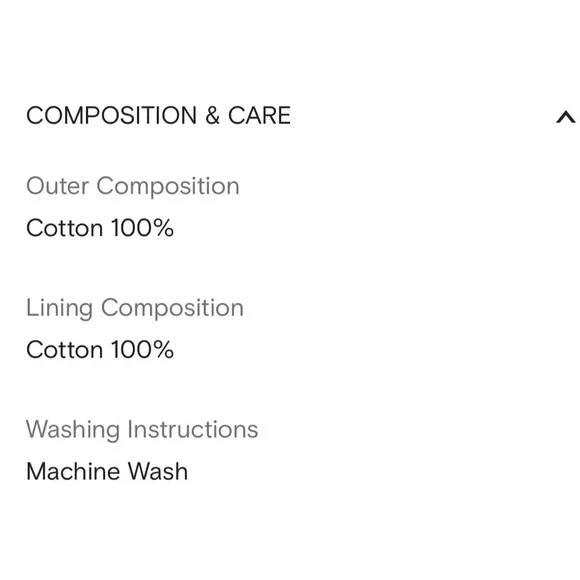The image size is (580, 580).
Task: Click 100% in the outer composition value
Action: pyautogui.click(x=142, y=227)
